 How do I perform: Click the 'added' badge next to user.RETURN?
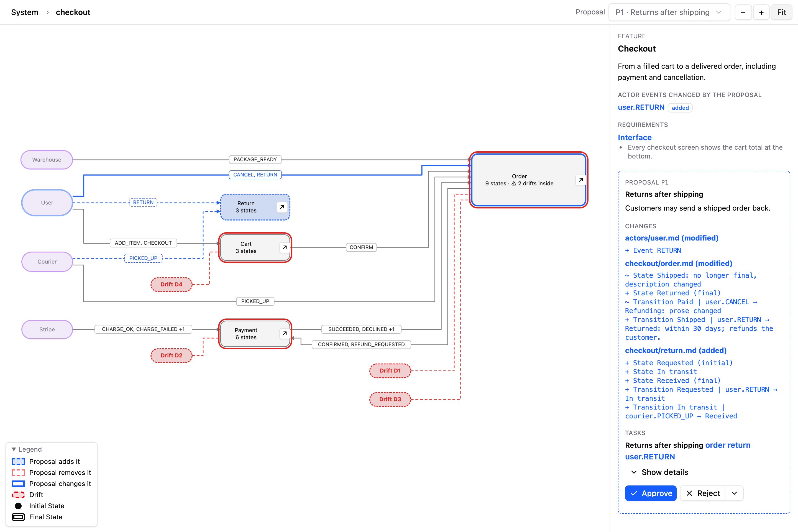[680, 108]
